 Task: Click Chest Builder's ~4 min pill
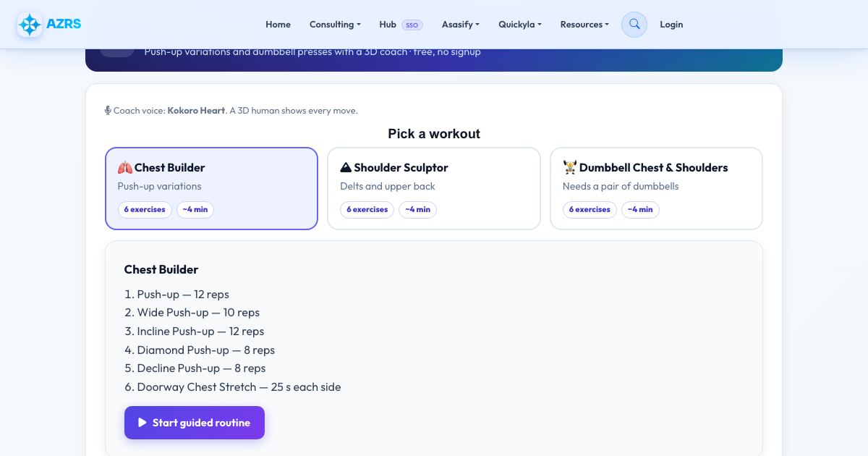coord(195,210)
